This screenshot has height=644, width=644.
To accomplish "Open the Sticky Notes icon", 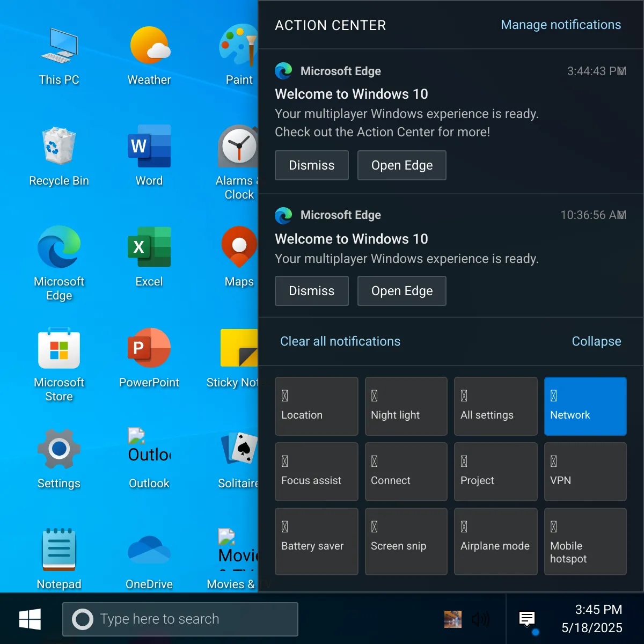I will tap(233, 358).
